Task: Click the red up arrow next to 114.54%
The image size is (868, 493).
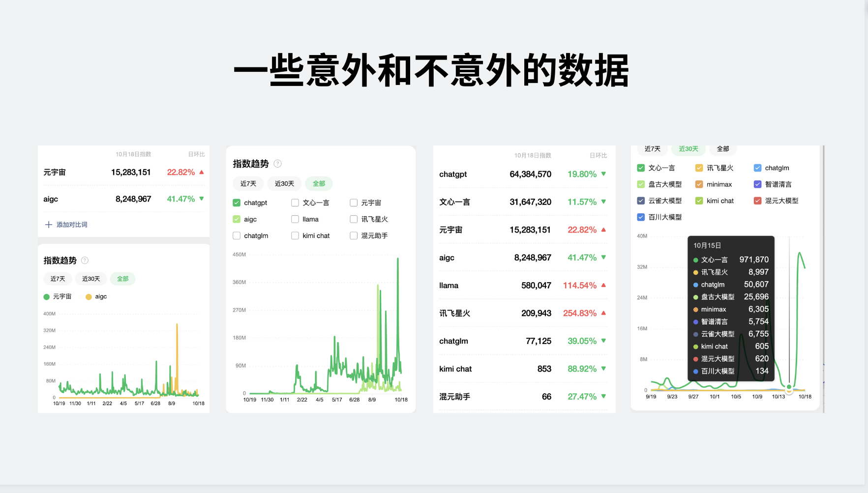Action: (603, 285)
